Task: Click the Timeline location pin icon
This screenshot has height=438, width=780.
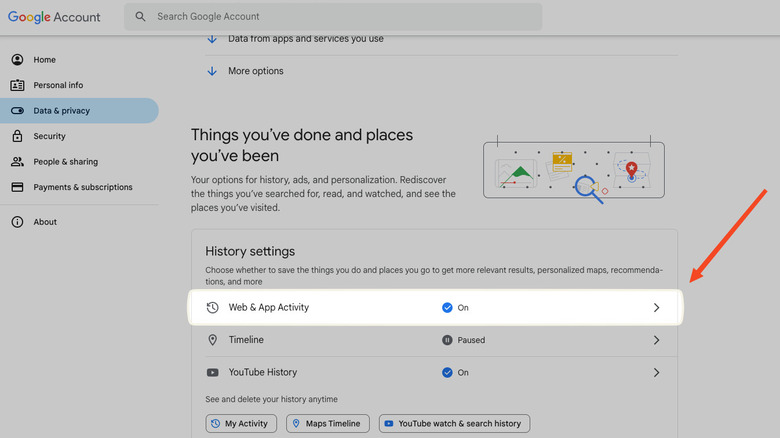Action: (x=213, y=340)
